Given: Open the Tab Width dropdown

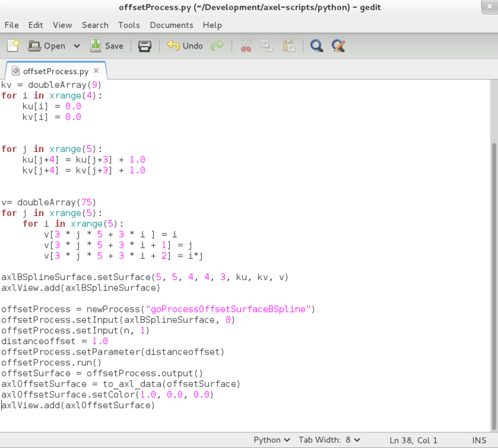Looking at the screenshot, I should pyautogui.click(x=330, y=440).
